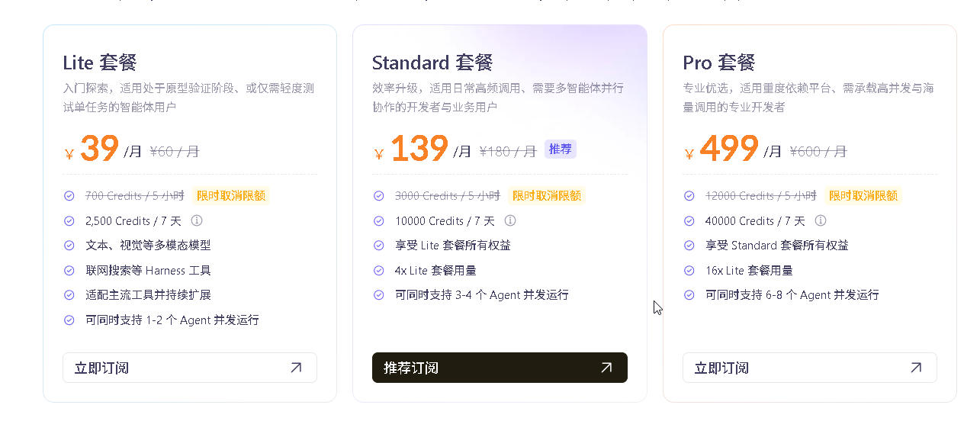Click 限时取消限额 tag in Lite plan
Viewport: 980px width, 421px height.
point(231,196)
